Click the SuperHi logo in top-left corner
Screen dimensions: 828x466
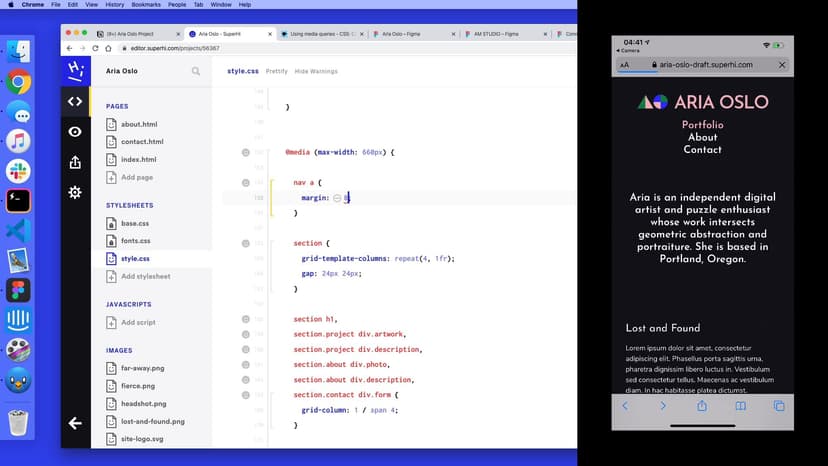(75, 70)
